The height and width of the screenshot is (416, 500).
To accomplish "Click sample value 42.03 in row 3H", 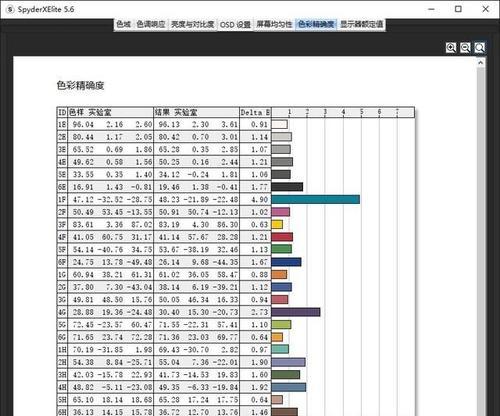I will click(x=83, y=374).
